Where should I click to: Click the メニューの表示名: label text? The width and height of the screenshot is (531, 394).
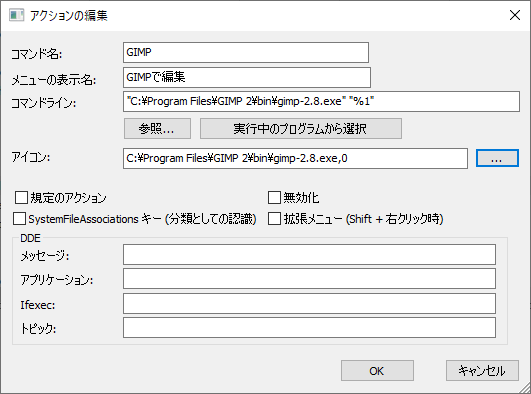click(x=54, y=80)
